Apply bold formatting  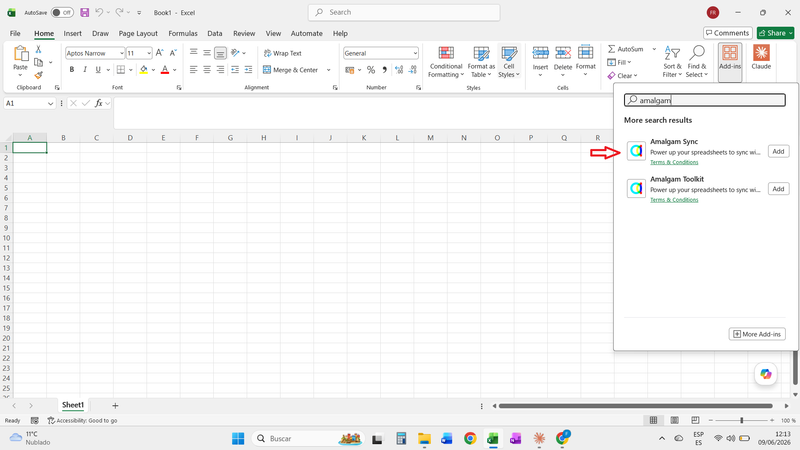tap(71, 69)
